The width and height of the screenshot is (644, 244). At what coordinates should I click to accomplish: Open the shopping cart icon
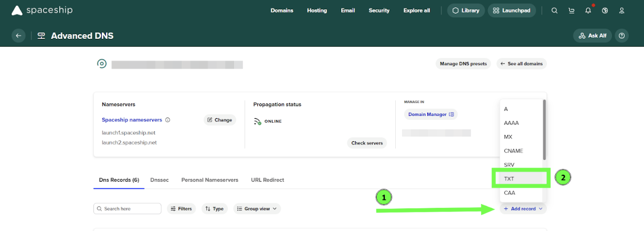click(572, 10)
